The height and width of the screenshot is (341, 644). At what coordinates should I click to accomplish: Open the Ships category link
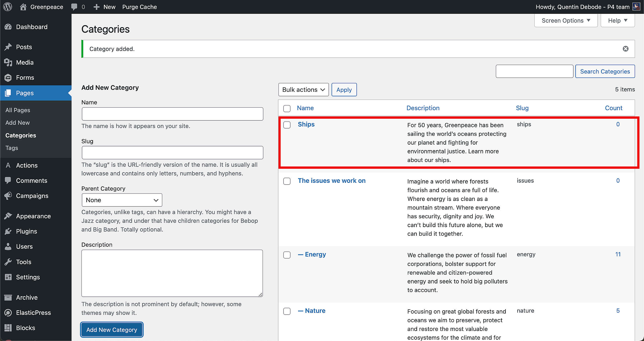(306, 124)
